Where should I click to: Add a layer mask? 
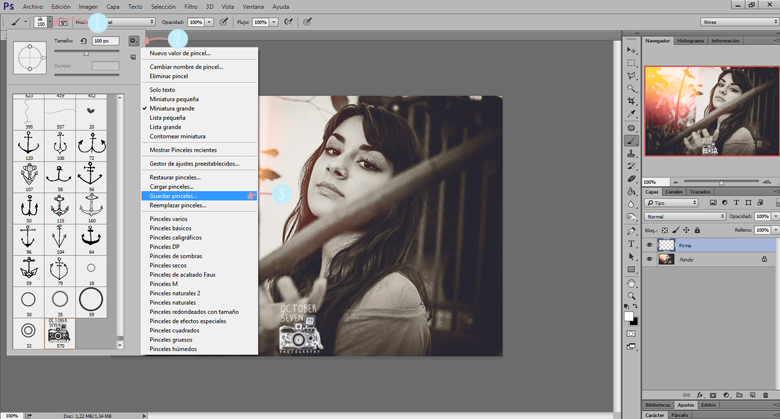click(713, 395)
